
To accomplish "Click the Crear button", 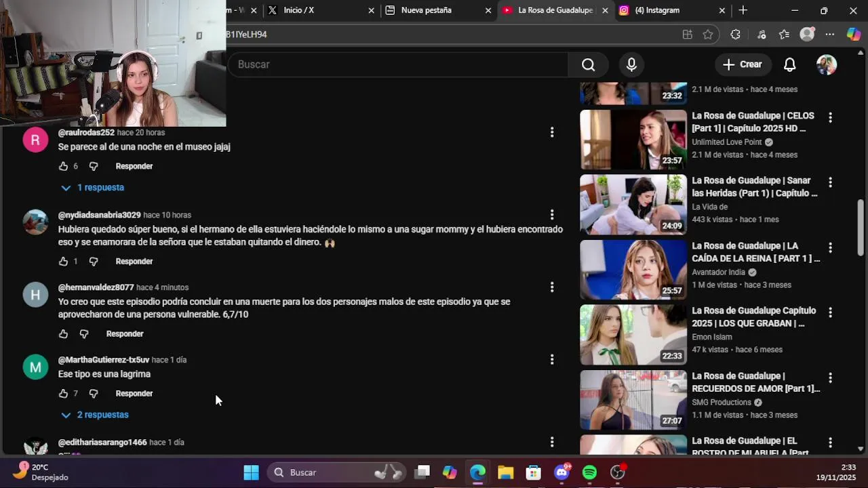I will [743, 64].
